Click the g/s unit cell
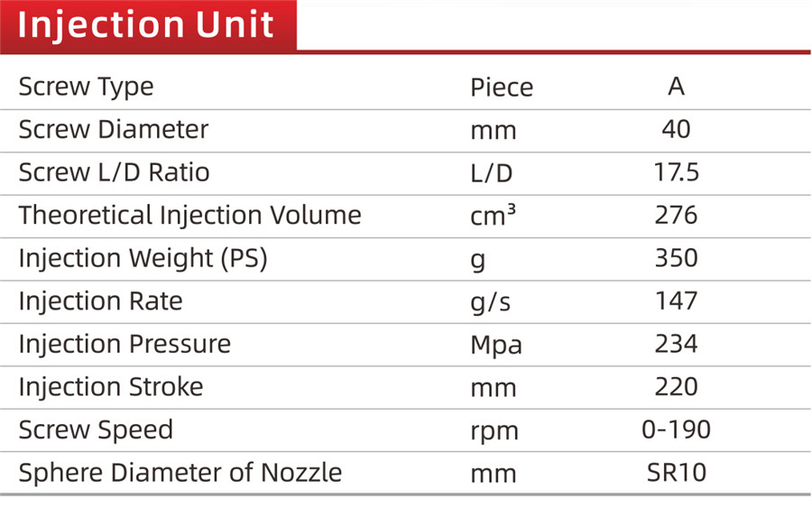The image size is (812, 508). (491, 301)
